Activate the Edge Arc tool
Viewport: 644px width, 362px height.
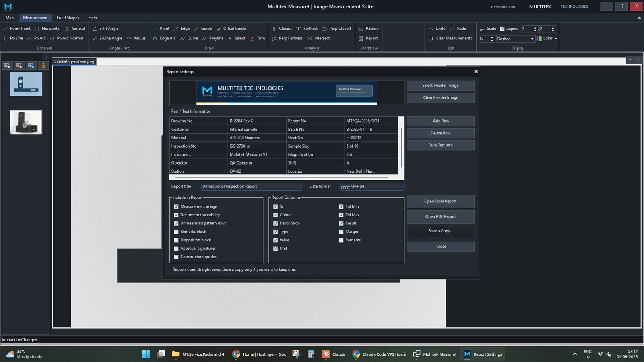(x=164, y=38)
